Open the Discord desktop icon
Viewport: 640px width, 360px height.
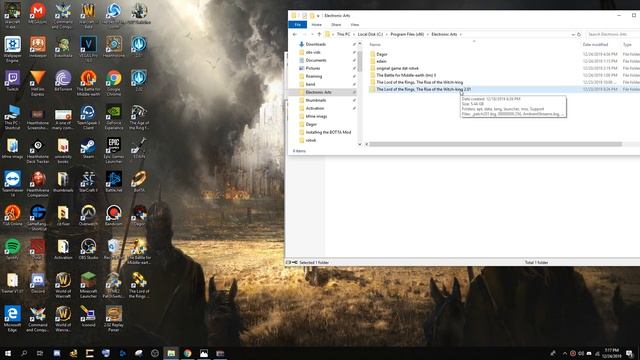(38, 283)
